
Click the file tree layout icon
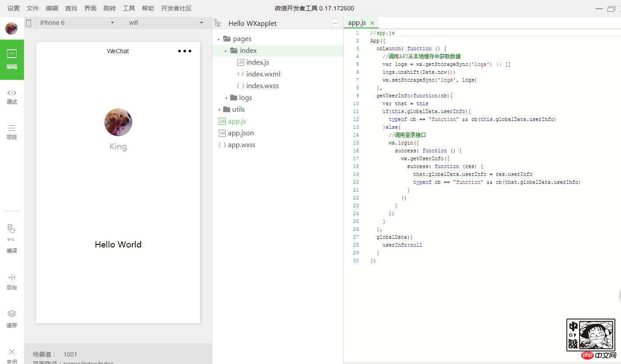click(x=218, y=23)
